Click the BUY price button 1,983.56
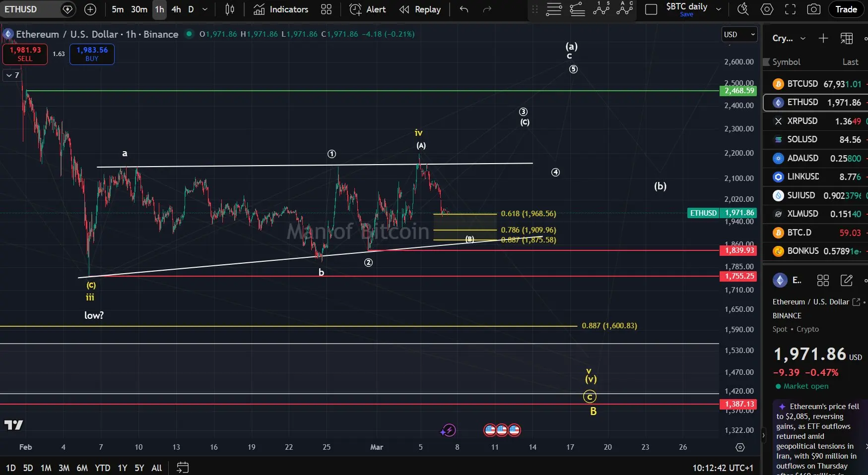 92,54
